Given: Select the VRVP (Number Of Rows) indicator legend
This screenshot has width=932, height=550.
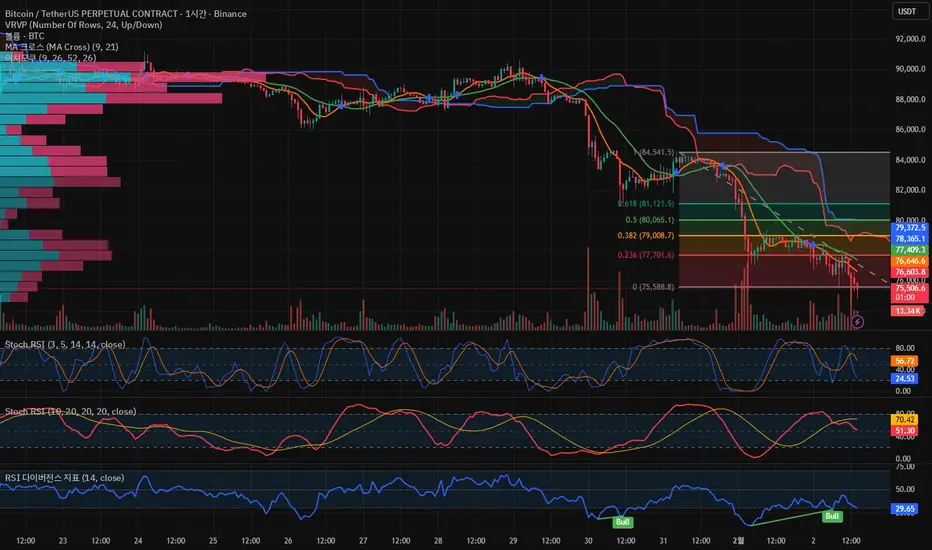Looking at the screenshot, I should 84,24.
